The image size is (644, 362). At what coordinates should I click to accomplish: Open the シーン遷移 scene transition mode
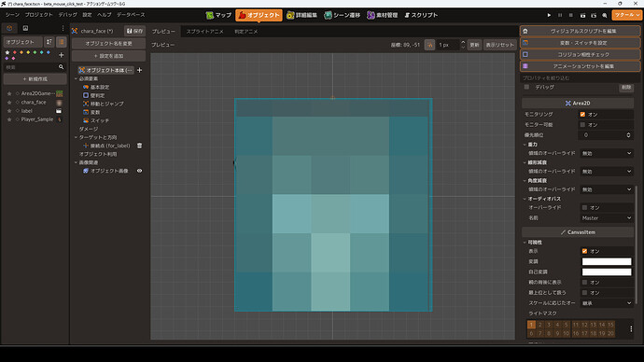tap(342, 15)
